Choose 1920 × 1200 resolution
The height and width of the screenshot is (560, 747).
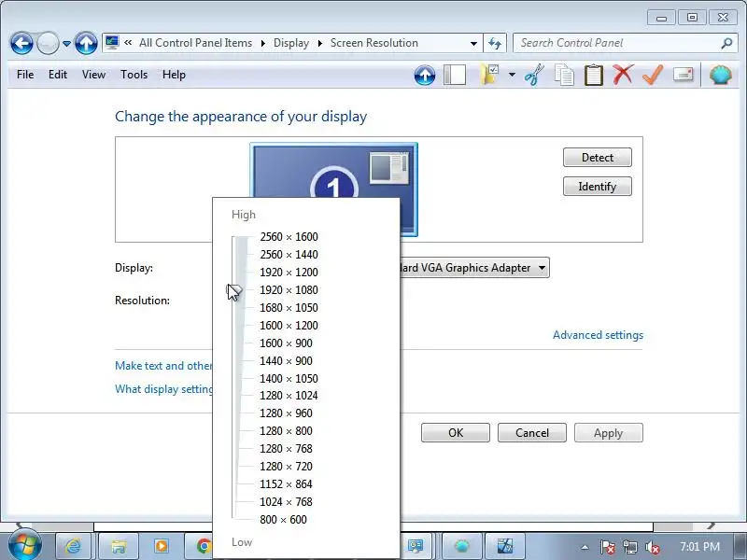point(289,272)
